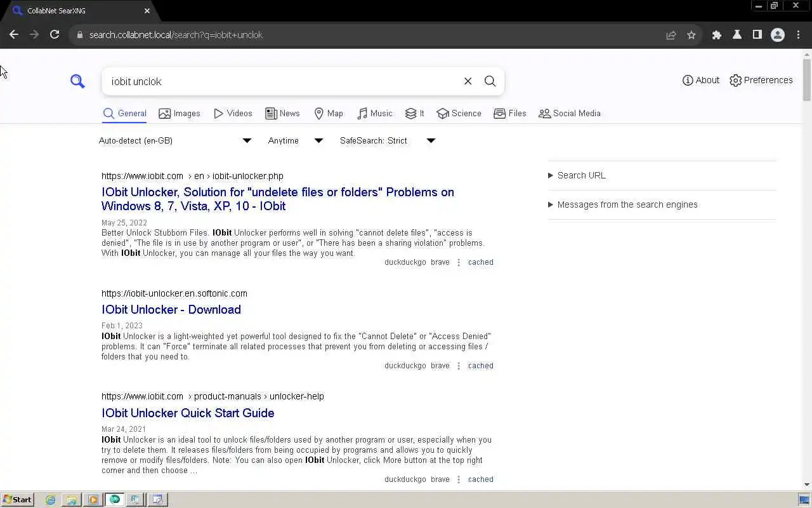Launch Internet Explorer from taskbar

click(51, 500)
